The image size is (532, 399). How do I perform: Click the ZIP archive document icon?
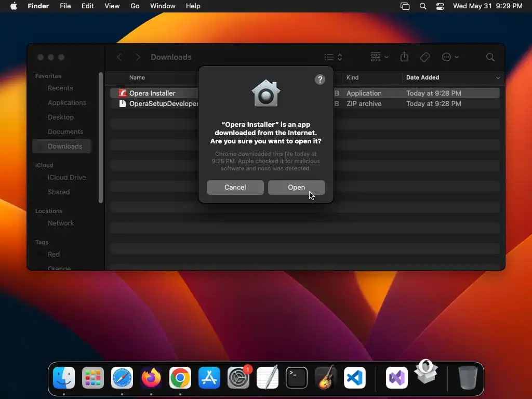point(123,103)
